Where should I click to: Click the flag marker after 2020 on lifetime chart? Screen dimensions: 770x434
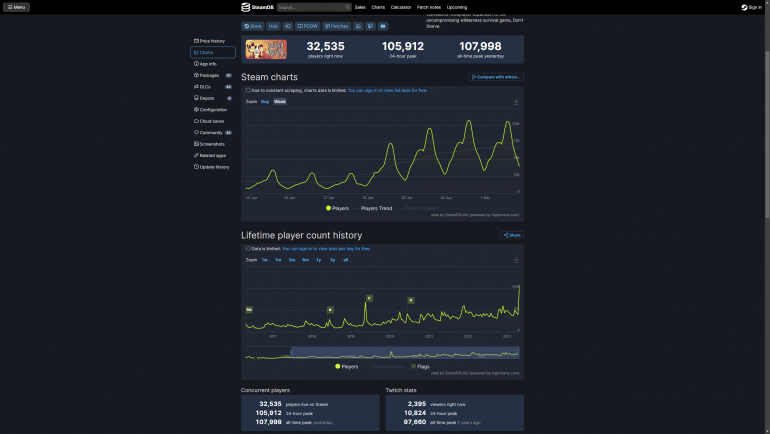point(411,300)
